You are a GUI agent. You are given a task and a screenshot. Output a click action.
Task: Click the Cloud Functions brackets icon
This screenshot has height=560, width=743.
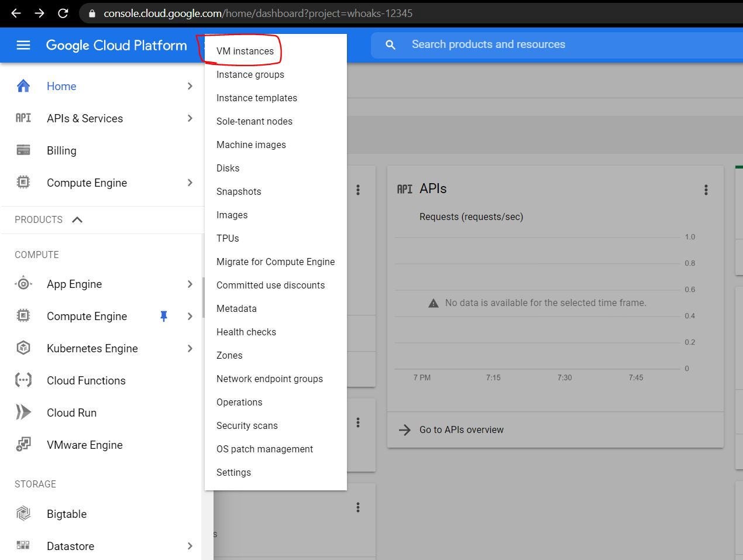coord(23,380)
